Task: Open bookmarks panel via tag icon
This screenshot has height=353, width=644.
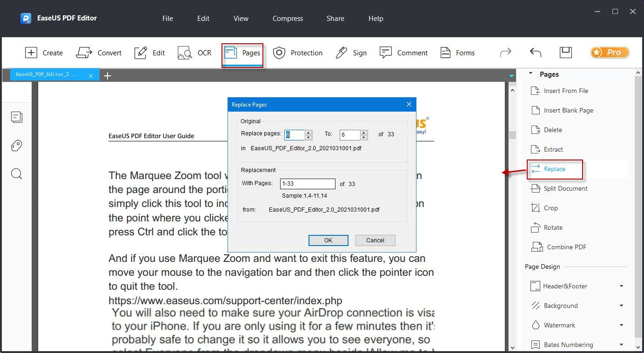Action: pos(17,146)
